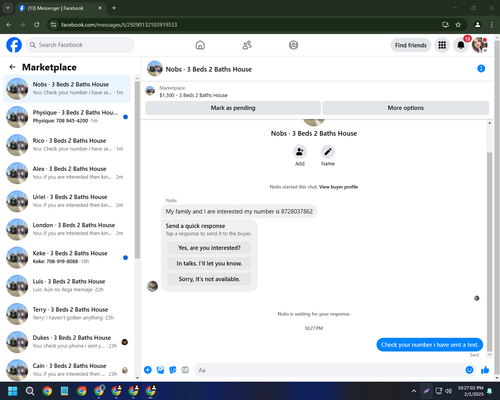The width and height of the screenshot is (500, 400).
Task: Open conversation info blue icon
Action: pos(481,68)
